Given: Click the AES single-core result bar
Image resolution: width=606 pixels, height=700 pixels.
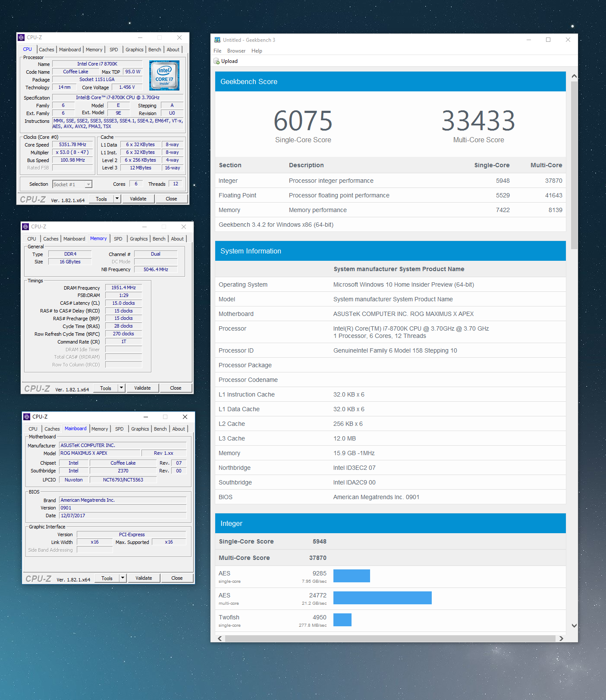Looking at the screenshot, I should coord(352,576).
